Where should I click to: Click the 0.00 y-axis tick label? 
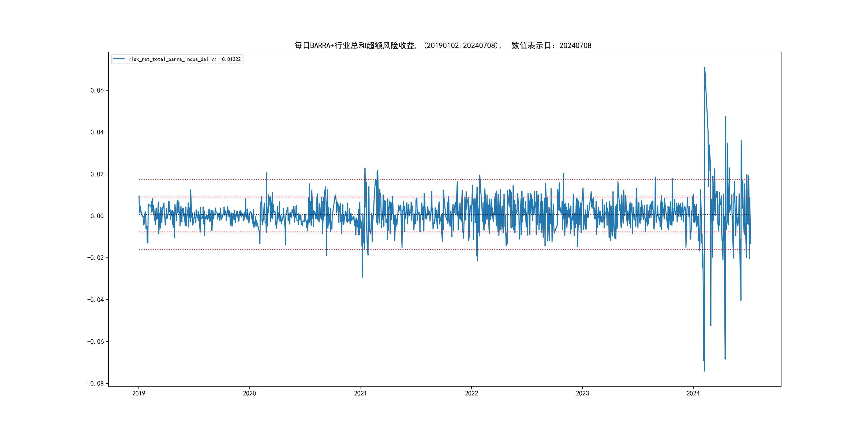(97, 216)
